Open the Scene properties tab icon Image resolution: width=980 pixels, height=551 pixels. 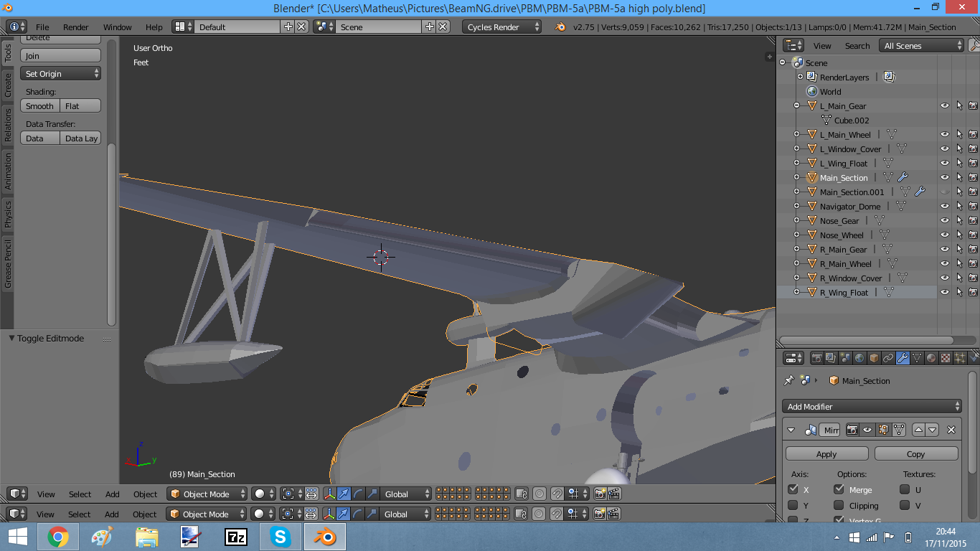[x=845, y=357]
